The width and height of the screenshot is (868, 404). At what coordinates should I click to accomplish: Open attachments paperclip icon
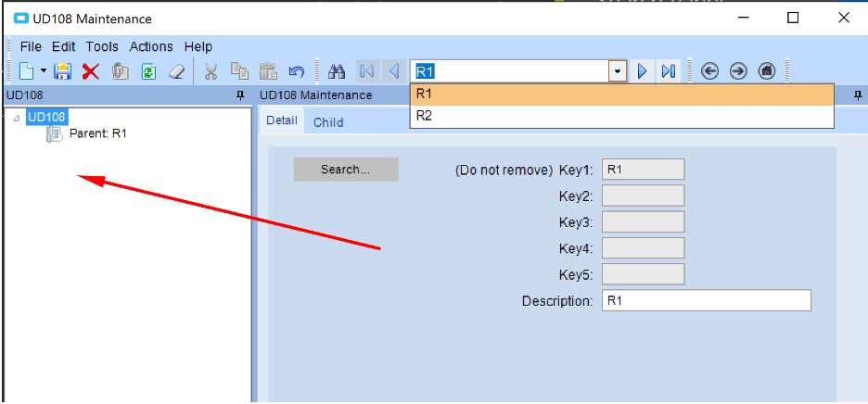(120, 71)
